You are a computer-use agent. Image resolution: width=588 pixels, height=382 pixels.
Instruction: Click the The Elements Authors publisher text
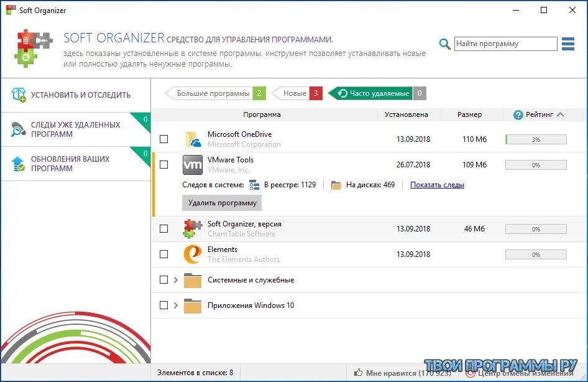click(244, 259)
